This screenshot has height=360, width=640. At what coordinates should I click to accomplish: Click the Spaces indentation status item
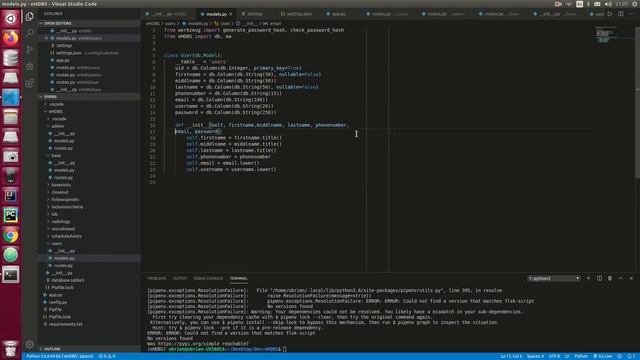tap(535, 356)
